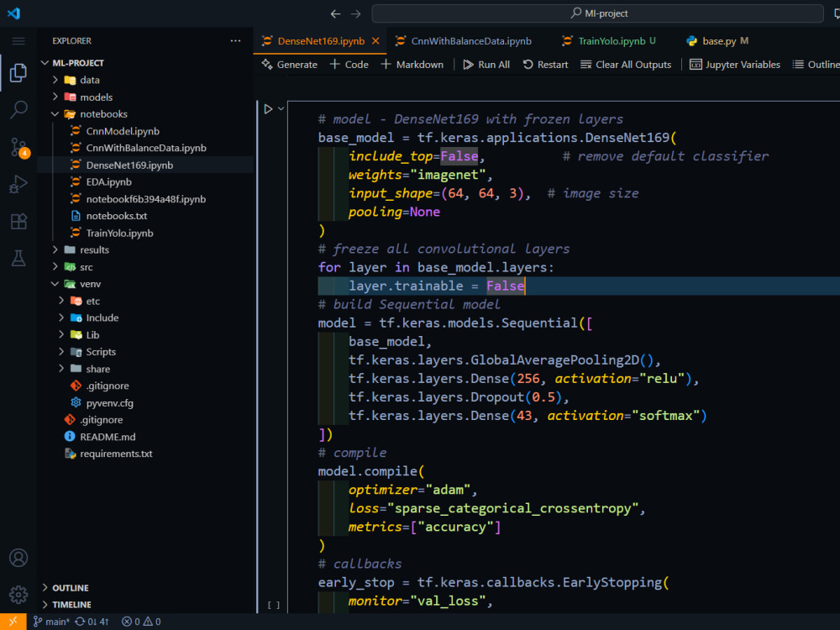Switch to the base.py tab
The width and height of the screenshot is (840, 630).
click(x=718, y=40)
